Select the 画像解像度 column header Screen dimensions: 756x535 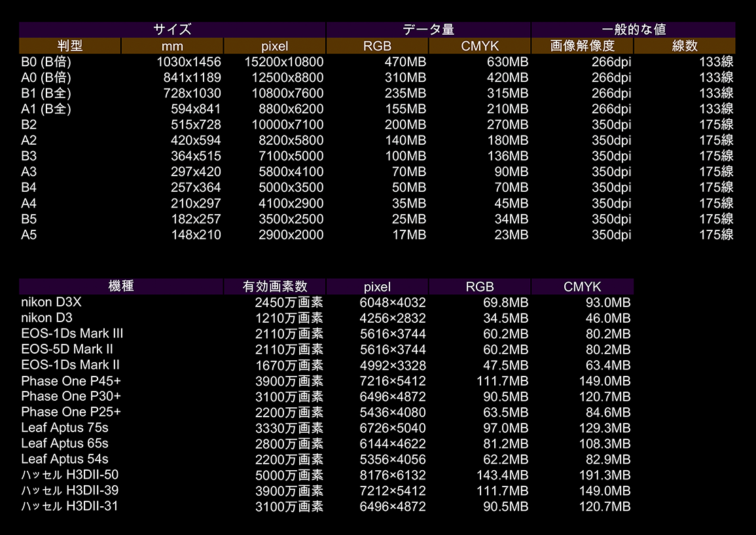pyautogui.click(x=583, y=46)
